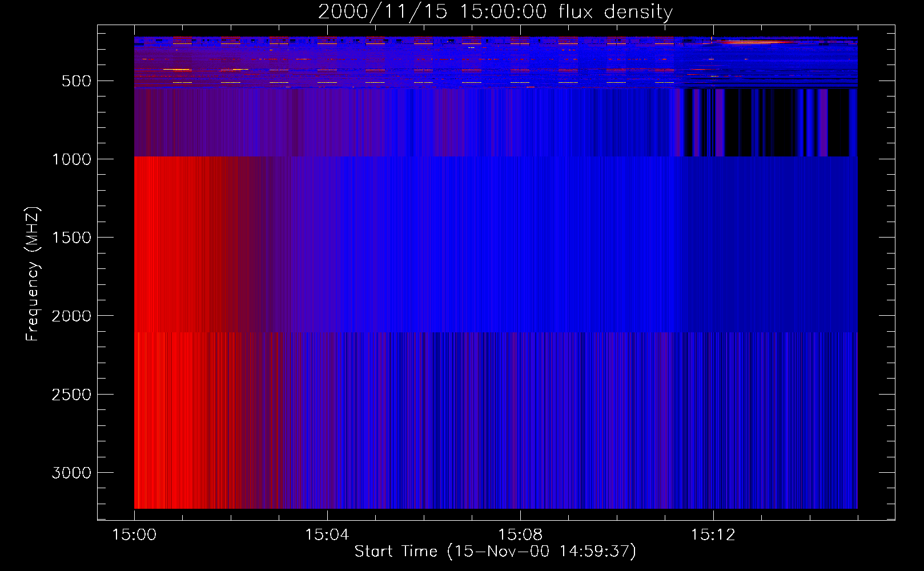Click the 15:12 time tick label
Viewport: 924px width, 571px height.
click(x=713, y=535)
